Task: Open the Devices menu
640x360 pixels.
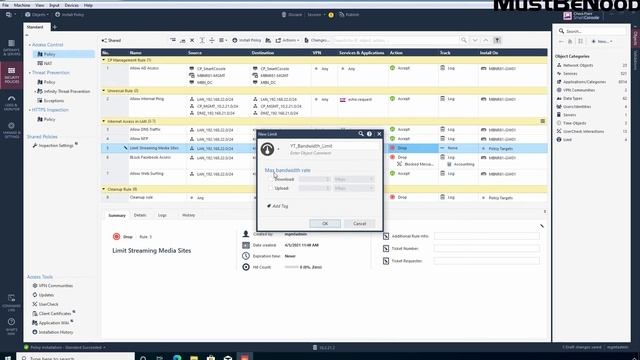Action: click(71, 5)
